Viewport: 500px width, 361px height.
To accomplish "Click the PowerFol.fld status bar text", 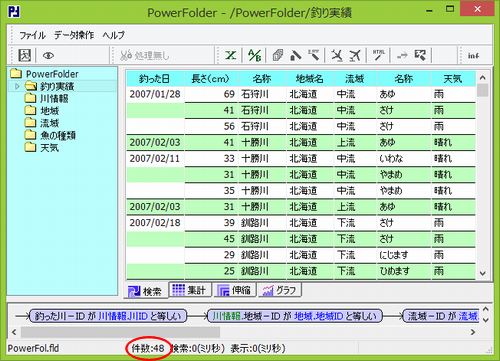I will pyautogui.click(x=33, y=348).
